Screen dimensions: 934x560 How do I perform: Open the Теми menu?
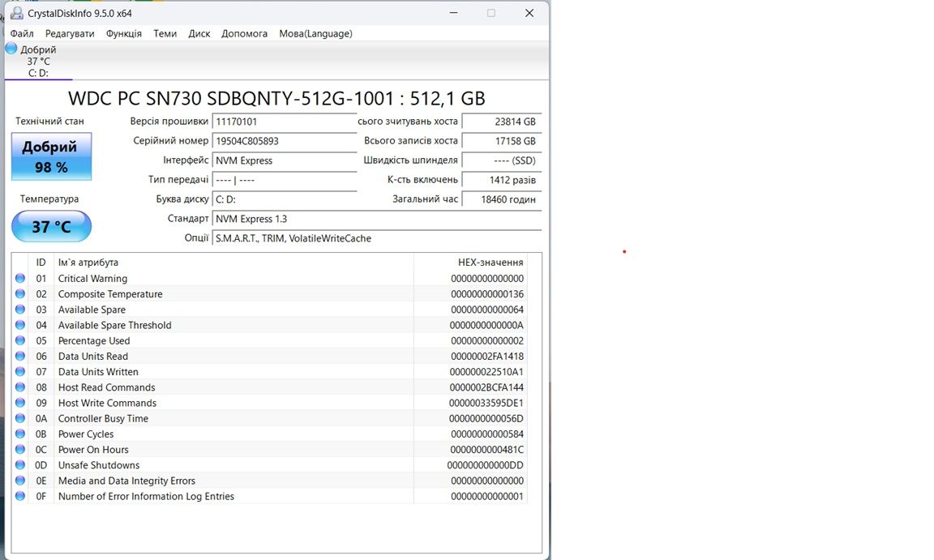tap(165, 33)
